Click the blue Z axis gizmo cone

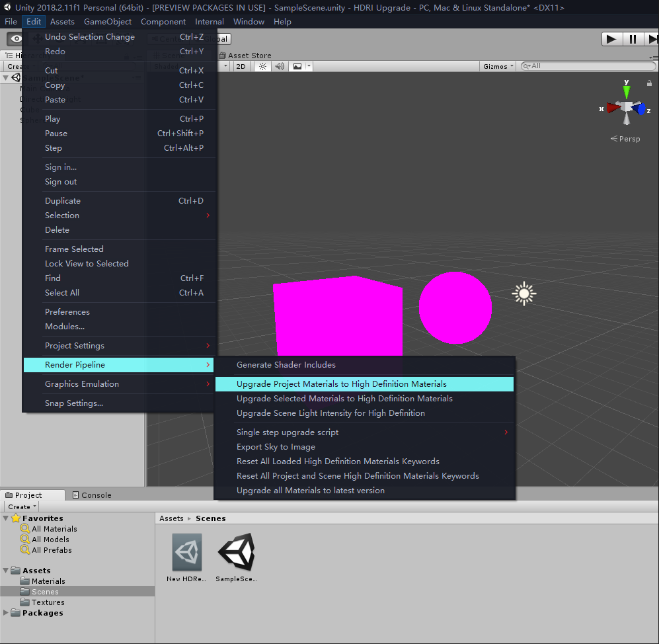point(640,109)
